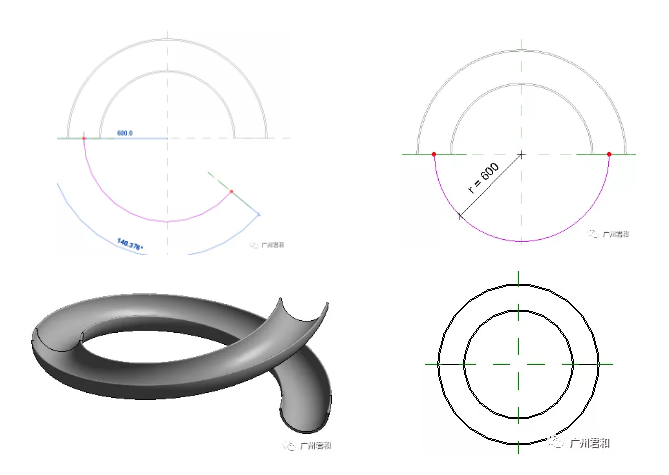
Task: Select the left red endpoint of the magenta semicircle
Action: (433, 154)
